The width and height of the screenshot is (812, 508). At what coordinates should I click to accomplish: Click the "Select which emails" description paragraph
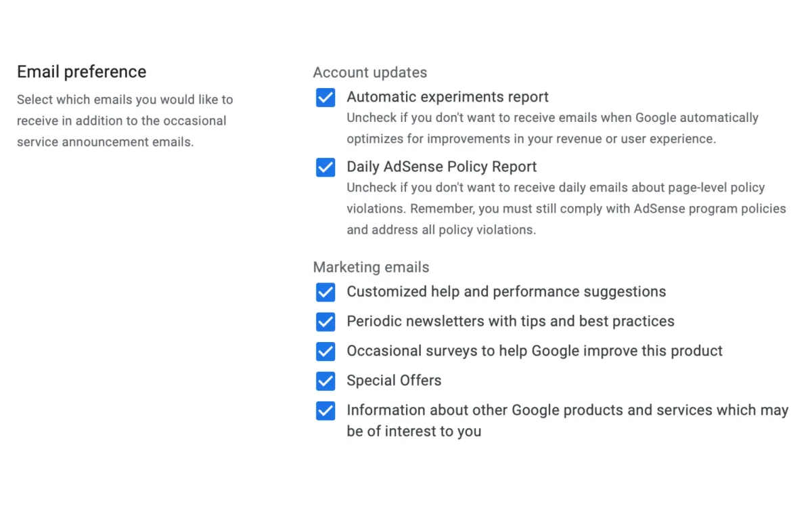[125, 121]
